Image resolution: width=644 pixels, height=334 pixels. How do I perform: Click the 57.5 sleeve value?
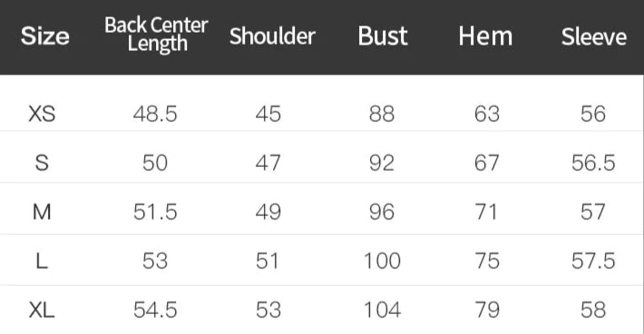[x=593, y=260]
